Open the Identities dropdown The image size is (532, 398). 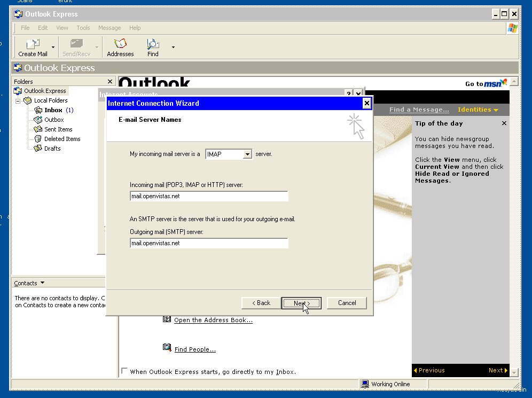pos(478,110)
